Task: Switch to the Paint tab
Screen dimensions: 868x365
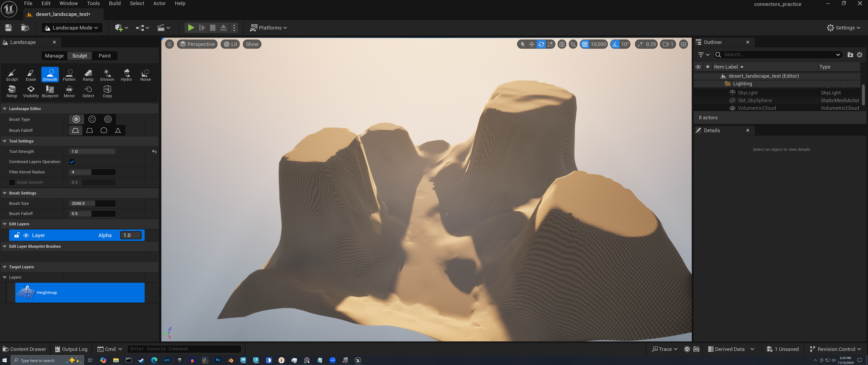Action: 105,56
